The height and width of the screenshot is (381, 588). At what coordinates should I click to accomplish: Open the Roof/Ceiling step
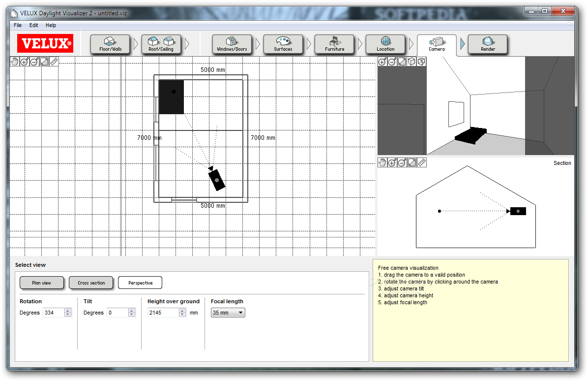pyautogui.click(x=161, y=44)
